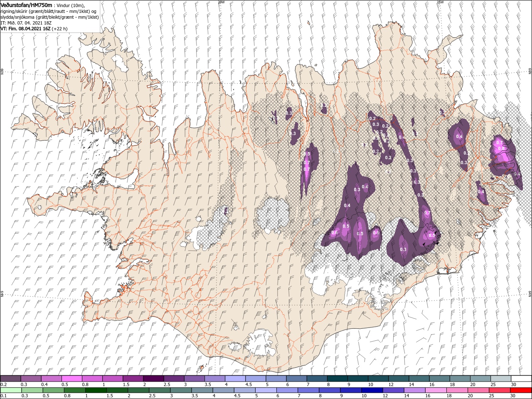Choose purple lower swatch between 12 and 14

pos(393,390)
